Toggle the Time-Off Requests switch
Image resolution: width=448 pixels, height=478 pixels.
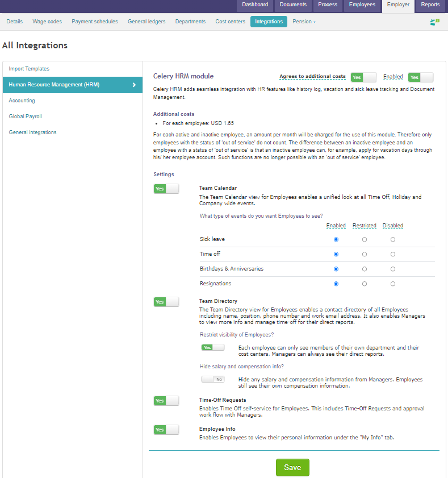(x=166, y=401)
